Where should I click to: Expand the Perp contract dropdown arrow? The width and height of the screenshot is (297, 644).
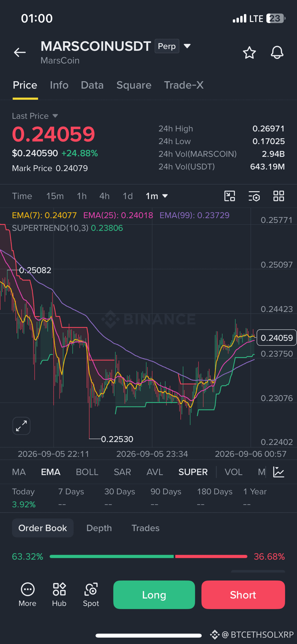coord(187,46)
